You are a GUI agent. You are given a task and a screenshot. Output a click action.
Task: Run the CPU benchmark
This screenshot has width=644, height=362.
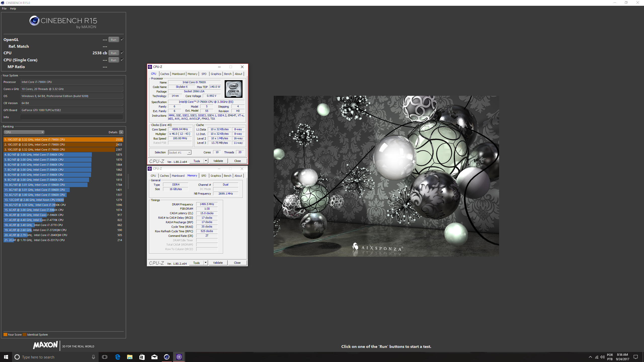pos(114,53)
